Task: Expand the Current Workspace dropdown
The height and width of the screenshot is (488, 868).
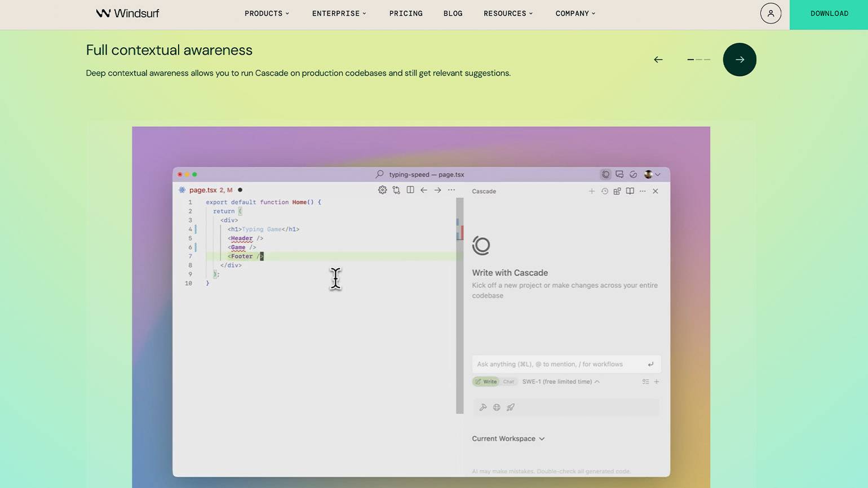Action: [508, 439]
